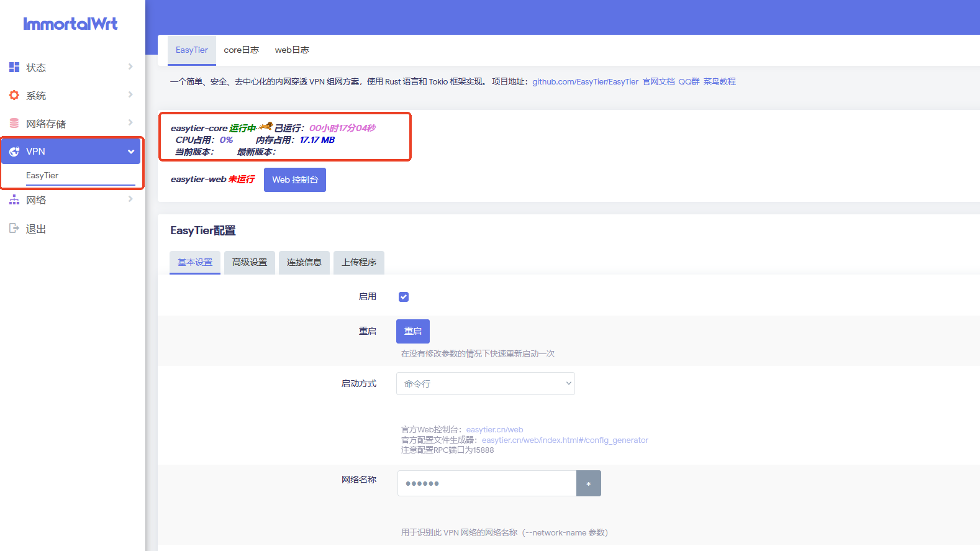Screen dimensions: 980x551
Task: Open the 退出 sidebar entry
Action: pos(71,229)
